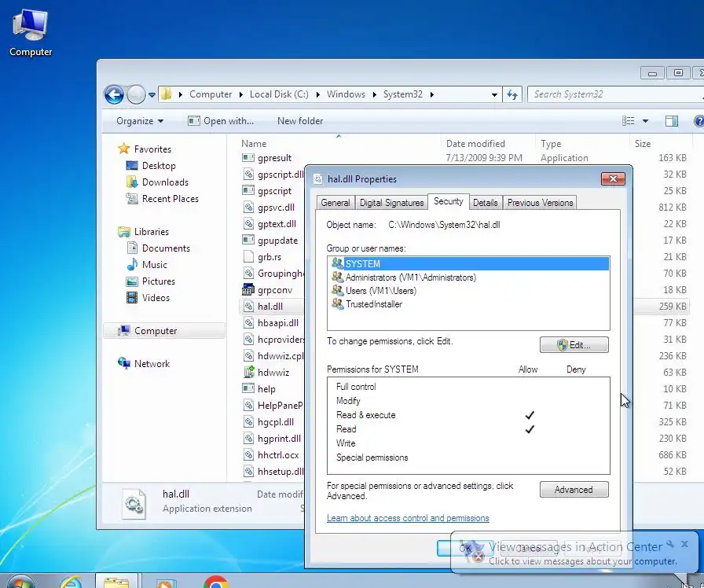Screen dimensions: 704x588
Task: Select the help application icon
Action: (248, 389)
